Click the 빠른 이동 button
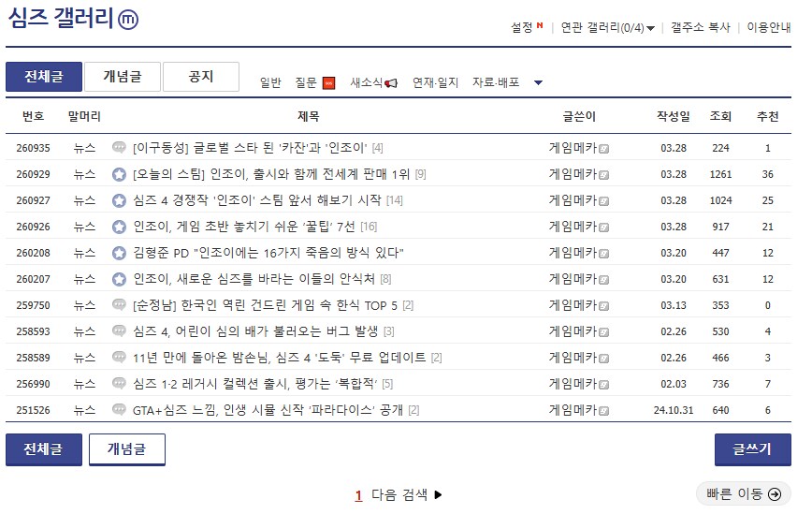Screen dimensions: 812x514 click(744, 494)
